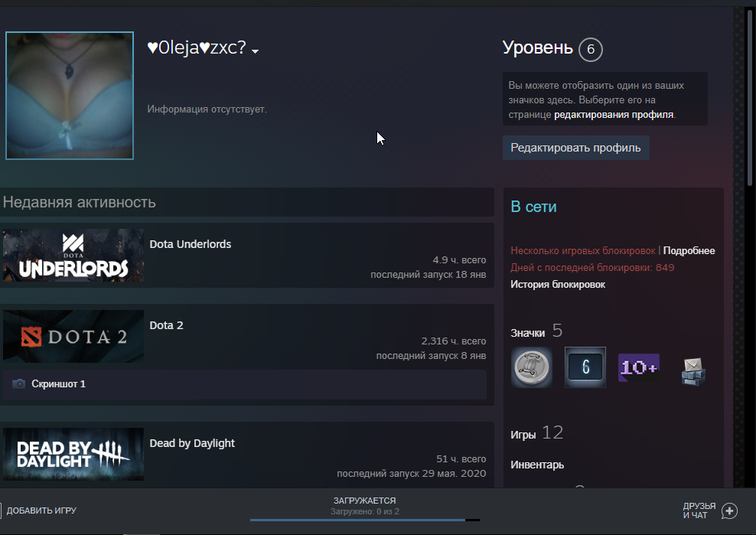The width and height of the screenshot is (756, 535).
Task: Click the screenshot camera icon
Action: click(19, 384)
